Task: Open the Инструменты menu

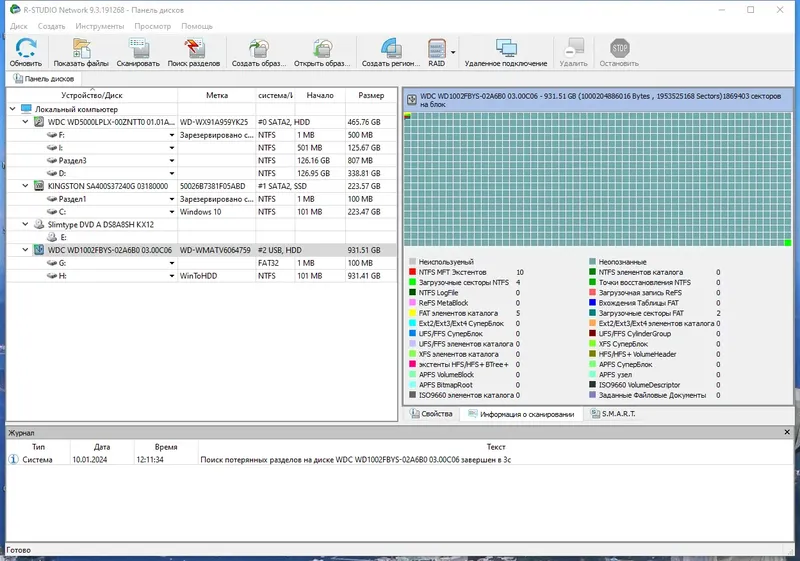Action: tap(99, 26)
